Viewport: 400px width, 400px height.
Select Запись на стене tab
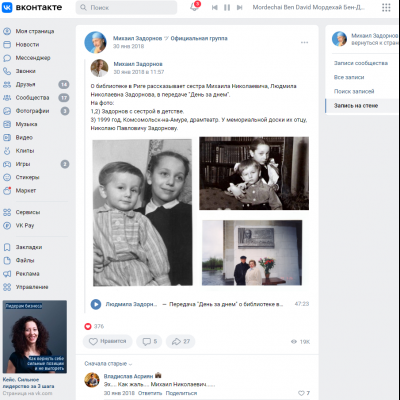coord(362,106)
